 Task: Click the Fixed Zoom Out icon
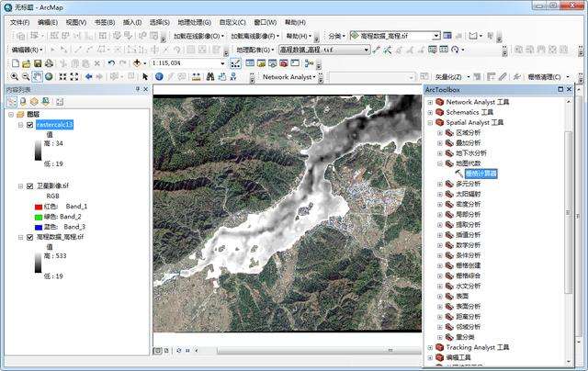pyautogui.click(x=74, y=77)
